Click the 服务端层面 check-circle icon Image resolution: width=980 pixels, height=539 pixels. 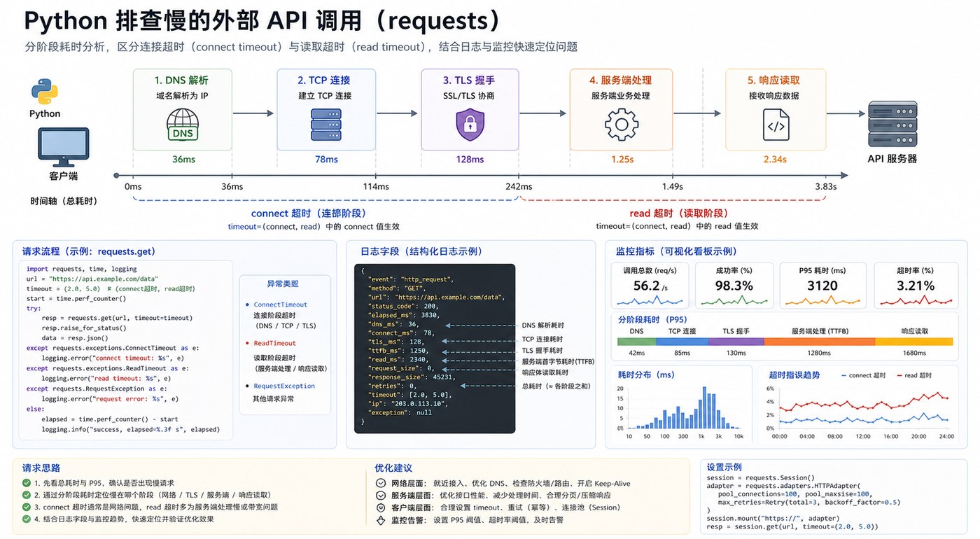(381, 495)
